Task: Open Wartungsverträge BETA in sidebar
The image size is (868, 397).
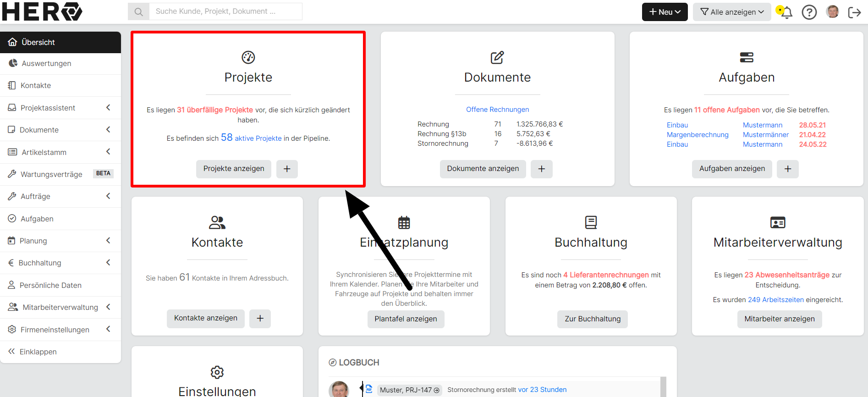Action: (x=60, y=174)
